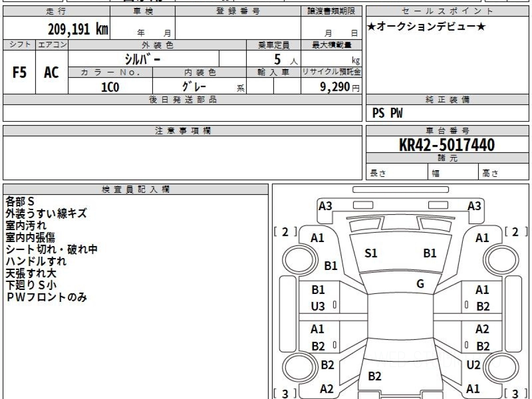Click the B1 mark on the hood
The image size is (532, 399).
tap(430, 254)
